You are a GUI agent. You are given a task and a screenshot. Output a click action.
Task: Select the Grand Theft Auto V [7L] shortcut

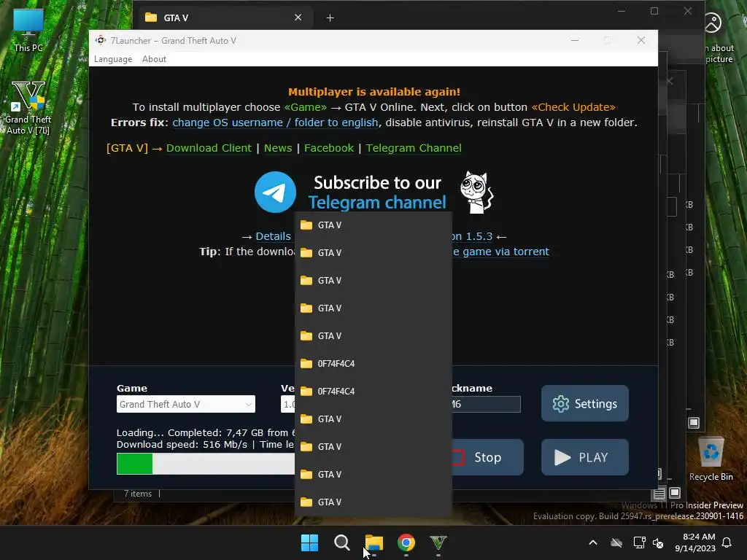(x=28, y=108)
